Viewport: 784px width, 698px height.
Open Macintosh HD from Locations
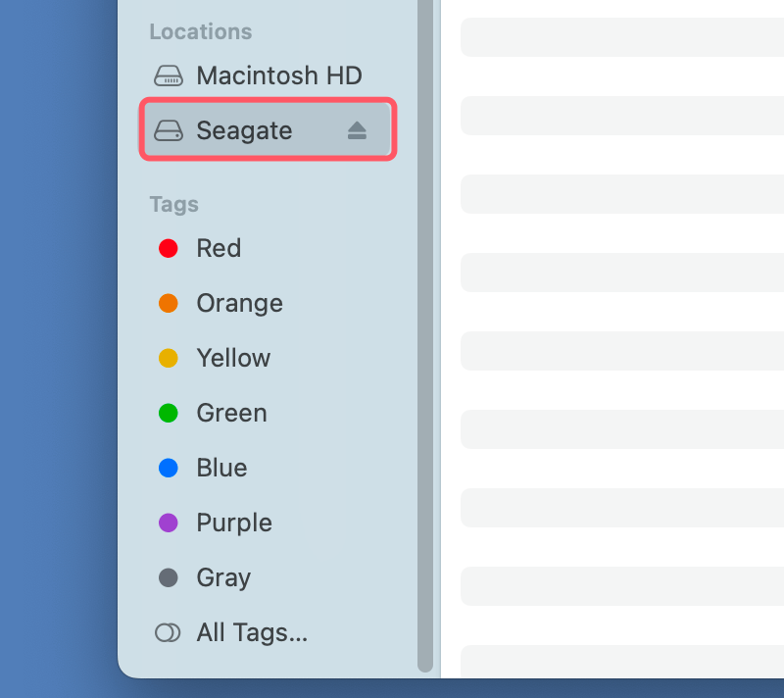click(x=278, y=75)
